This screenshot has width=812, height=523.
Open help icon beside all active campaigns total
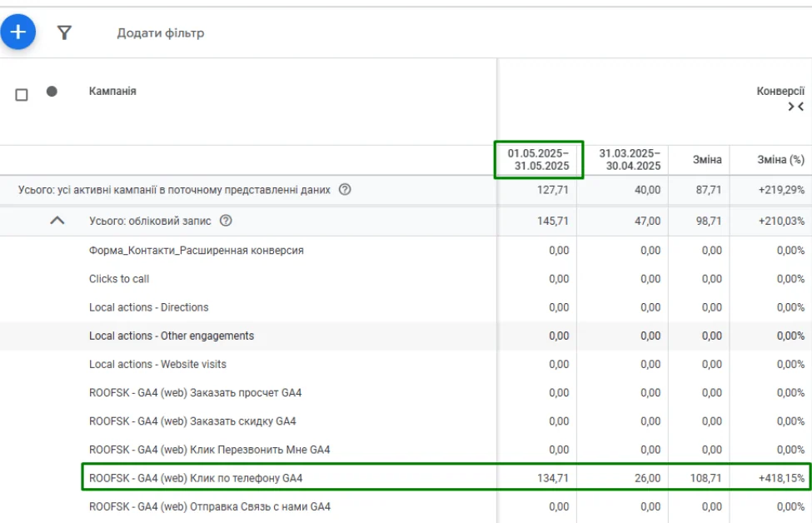pyautogui.click(x=345, y=190)
